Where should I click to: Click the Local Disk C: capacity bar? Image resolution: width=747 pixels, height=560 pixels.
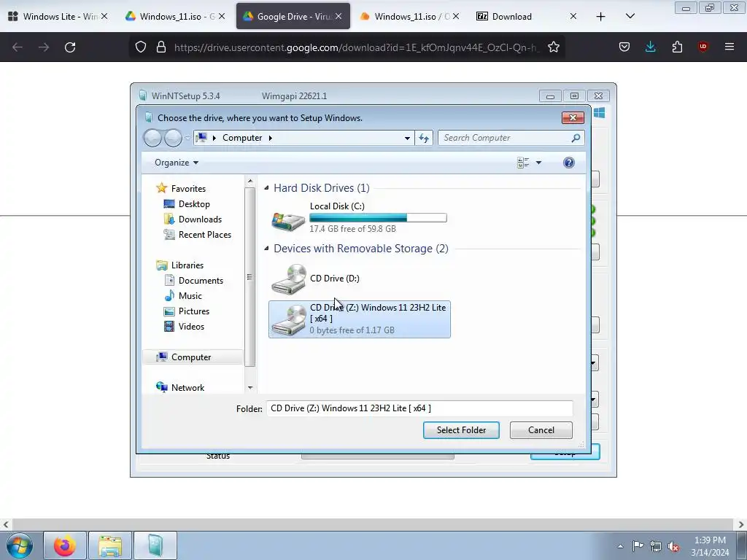tap(378, 217)
